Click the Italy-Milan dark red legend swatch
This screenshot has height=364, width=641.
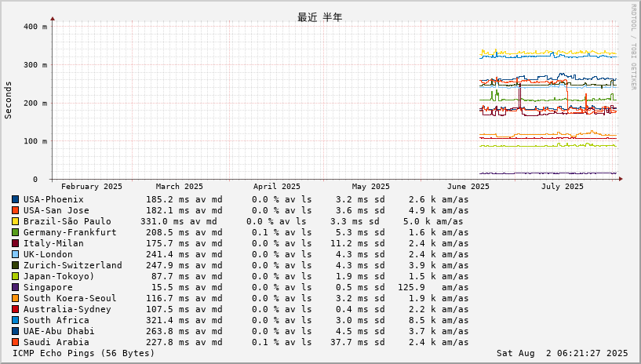click(15, 243)
